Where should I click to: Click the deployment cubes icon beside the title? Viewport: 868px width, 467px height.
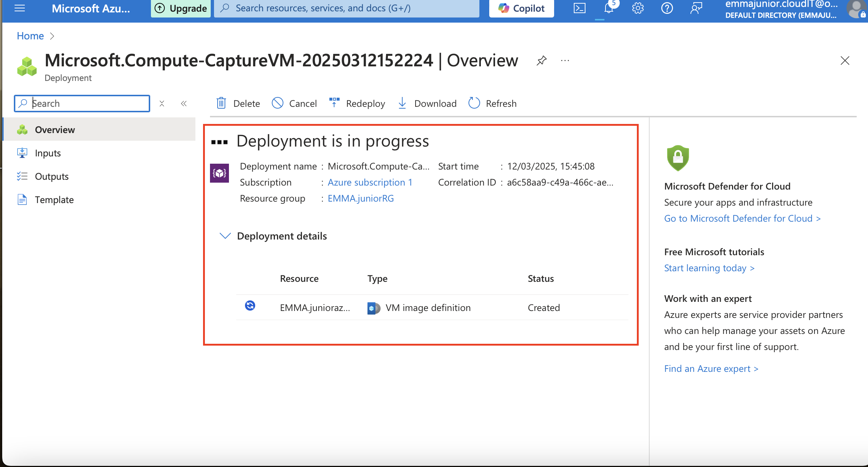[27, 66]
